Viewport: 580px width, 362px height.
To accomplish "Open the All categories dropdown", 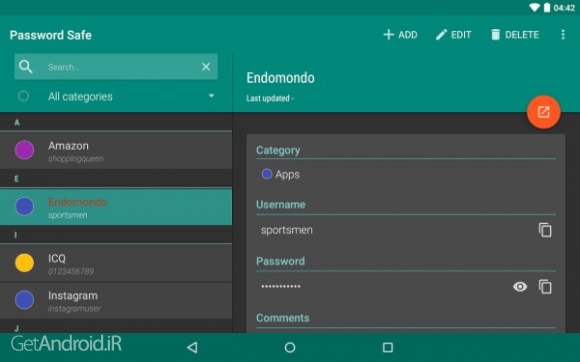I will coord(116,97).
